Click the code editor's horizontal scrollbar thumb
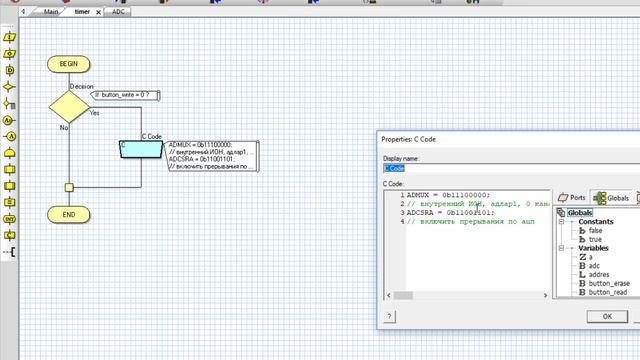This screenshot has height=360, width=640. (403, 295)
